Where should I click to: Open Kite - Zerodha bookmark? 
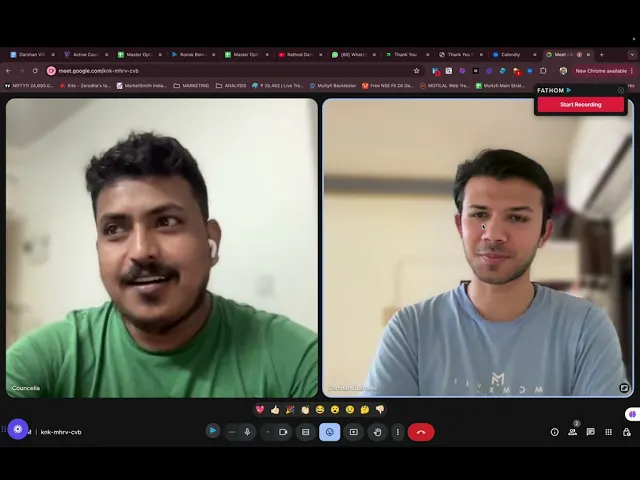(85, 86)
